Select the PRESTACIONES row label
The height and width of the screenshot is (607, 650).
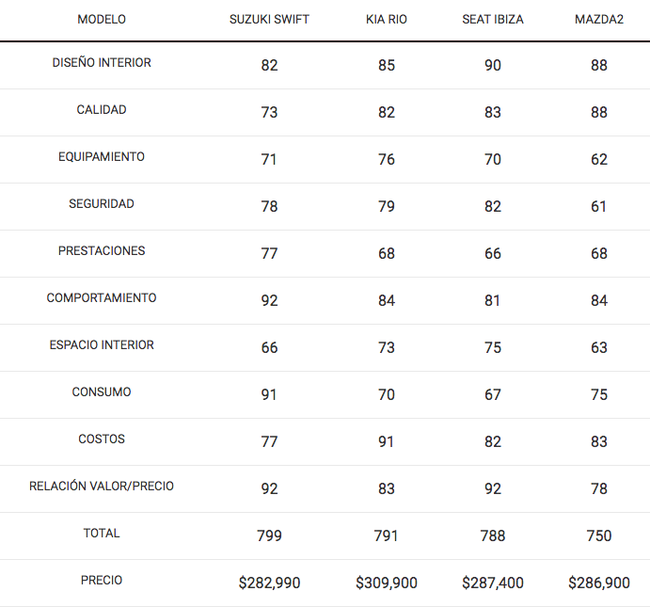[102, 251]
